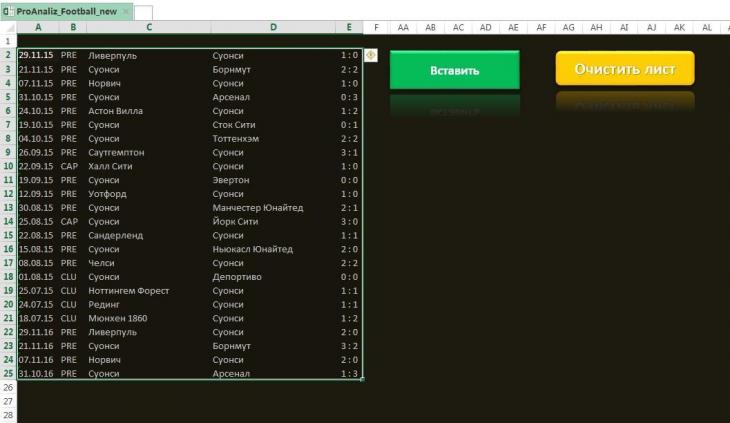The width and height of the screenshot is (730, 423).
Task: Click date cell 31.10.16
Action: 38,373
